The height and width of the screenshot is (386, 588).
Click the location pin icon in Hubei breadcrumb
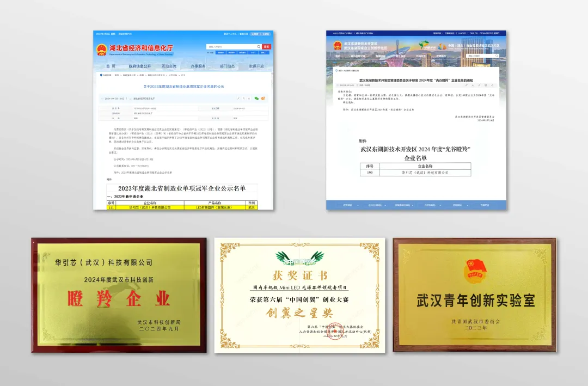(101, 75)
